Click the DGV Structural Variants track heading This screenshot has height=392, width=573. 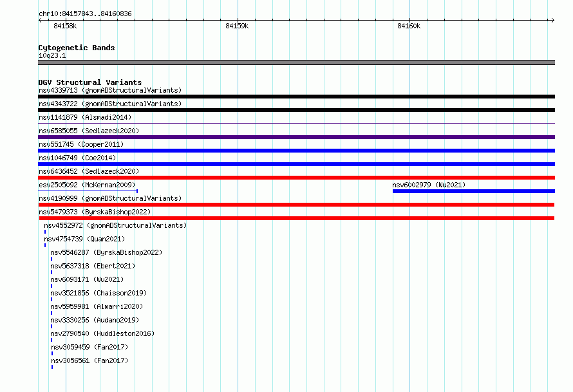(90, 82)
